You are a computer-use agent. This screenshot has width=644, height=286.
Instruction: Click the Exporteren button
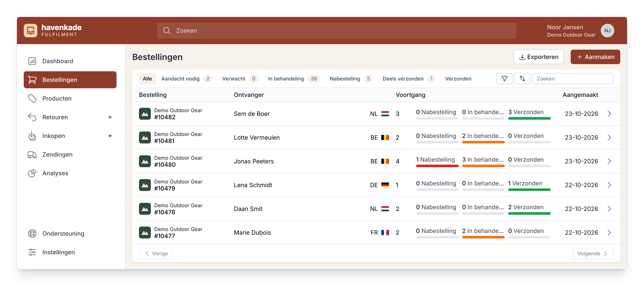click(x=539, y=57)
